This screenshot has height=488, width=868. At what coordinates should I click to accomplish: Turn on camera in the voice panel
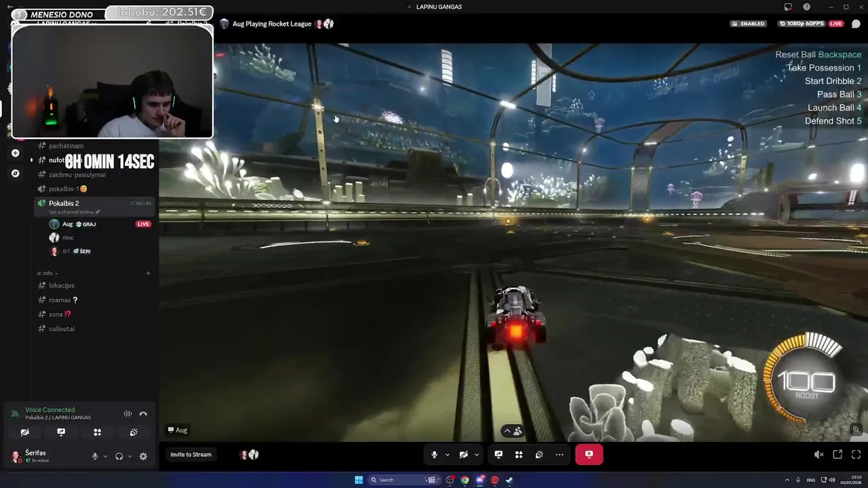coord(24,432)
